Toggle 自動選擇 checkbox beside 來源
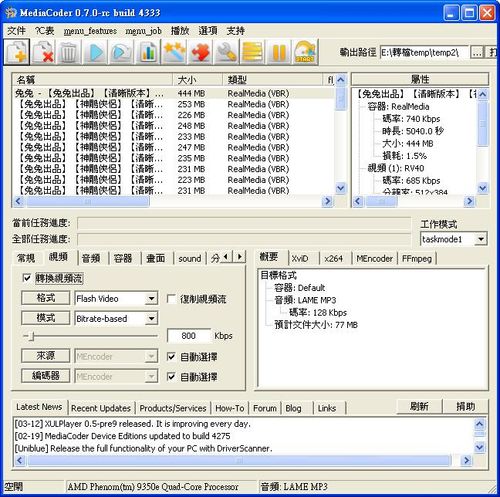The height and width of the screenshot is (497, 500). (x=171, y=357)
